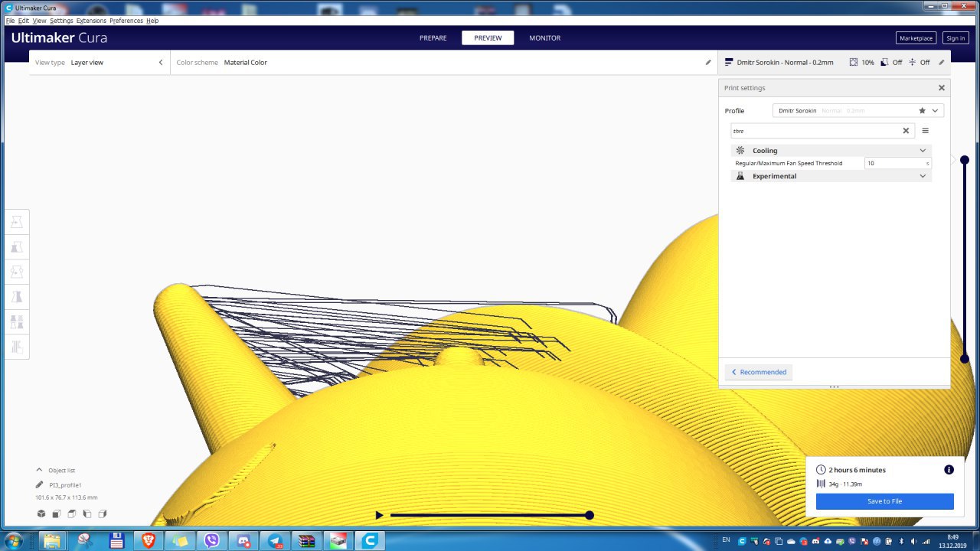Image resolution: width=980 pixels, height=551 pixels.
Task: Switch to right side view cube icon
Action: [102, 514]
